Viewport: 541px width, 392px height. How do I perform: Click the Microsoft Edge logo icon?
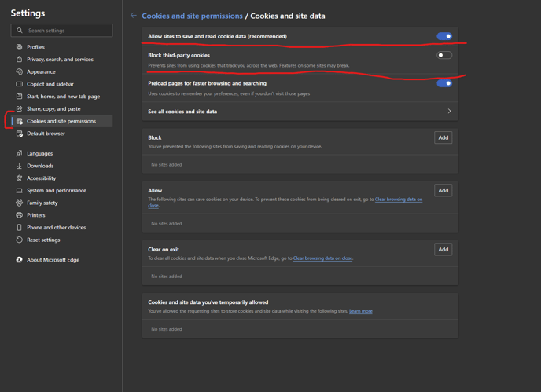tap(20, 260)
